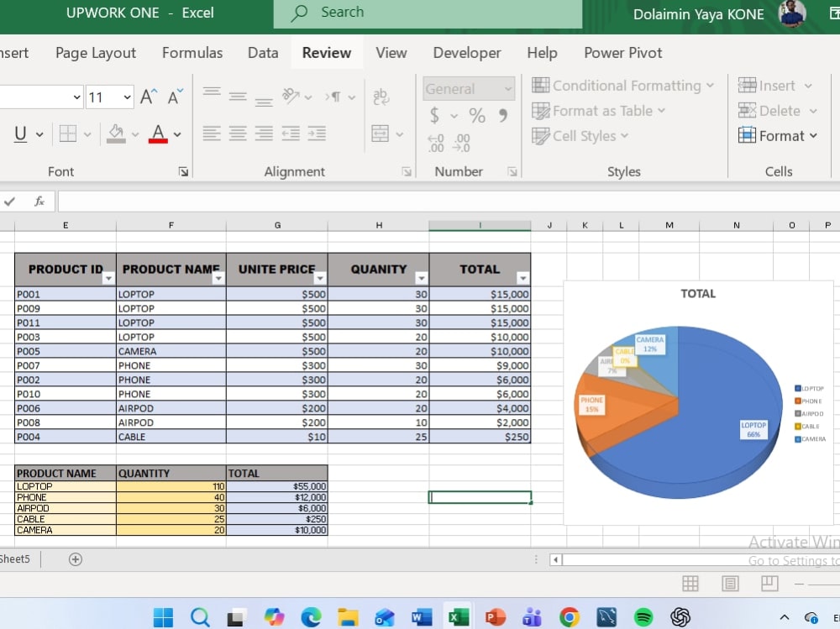This screenshot has height=629, width=840.
Task: Add a new sheet
Action: (76, 559)
